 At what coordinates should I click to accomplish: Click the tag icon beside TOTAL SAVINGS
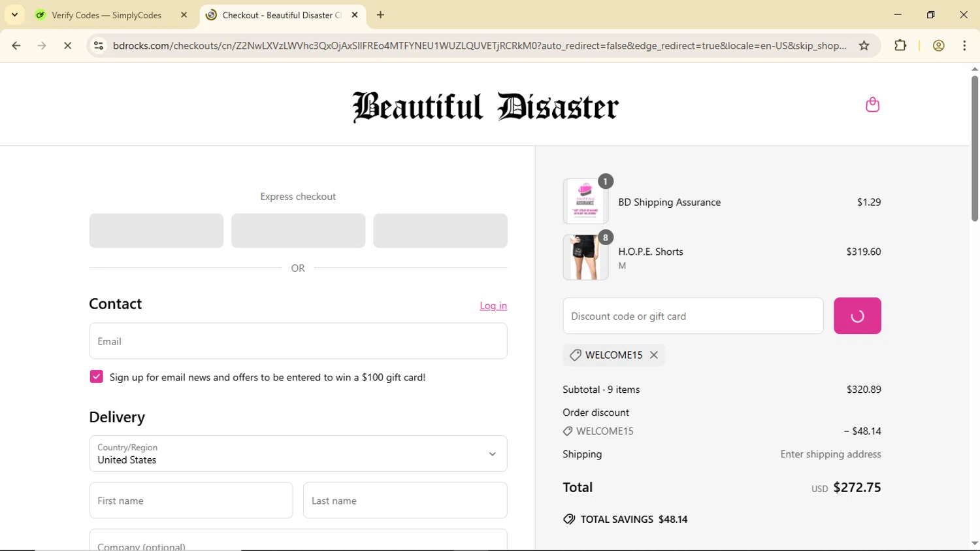pyautogui.click(x=569, y=520)
